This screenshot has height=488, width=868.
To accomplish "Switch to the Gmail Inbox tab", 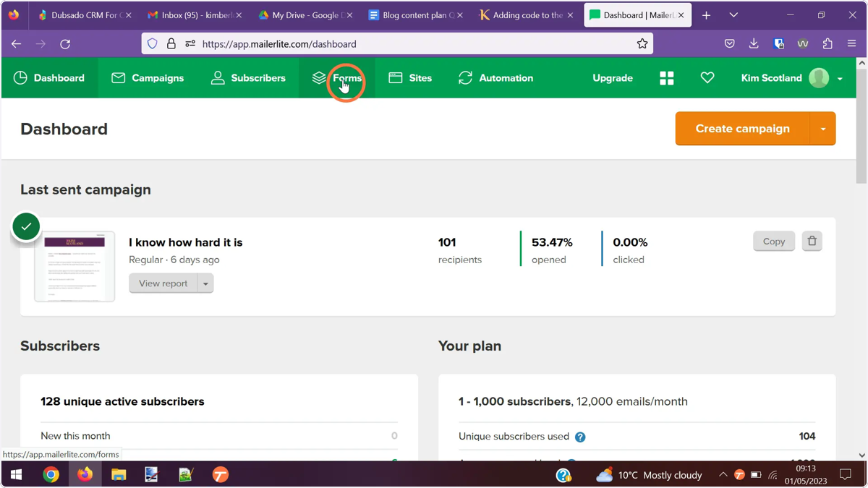I will coord(194,15).
